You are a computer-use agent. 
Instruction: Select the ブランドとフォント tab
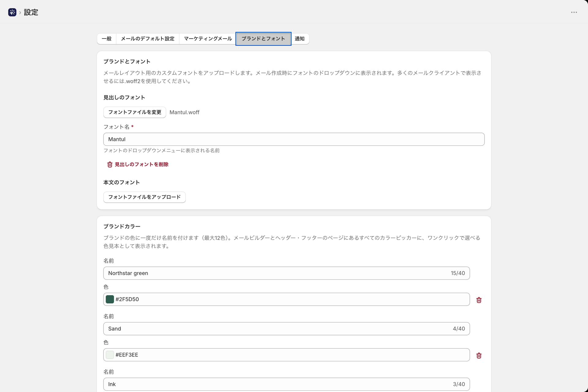pos(263,39)
